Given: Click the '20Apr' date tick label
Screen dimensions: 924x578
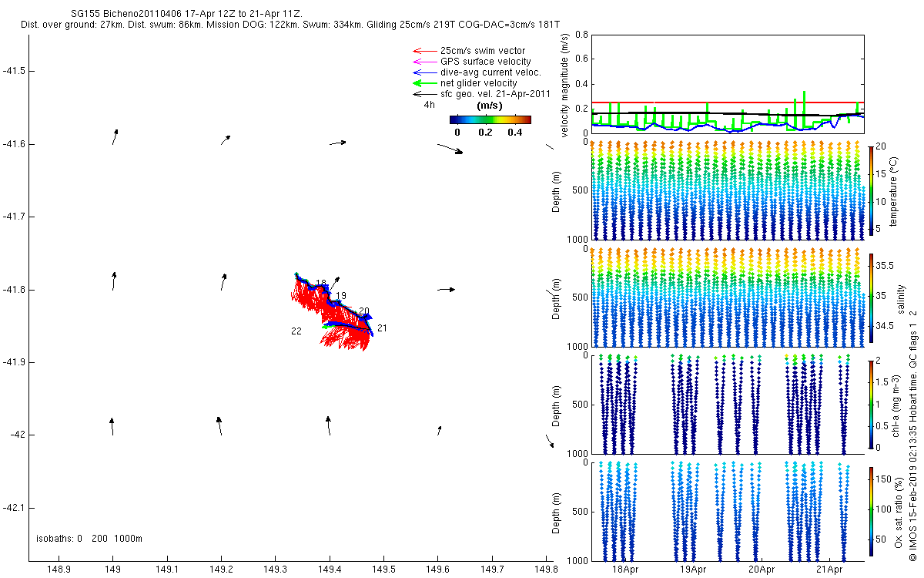Looking at the screenshot, I should coord(761,570).
